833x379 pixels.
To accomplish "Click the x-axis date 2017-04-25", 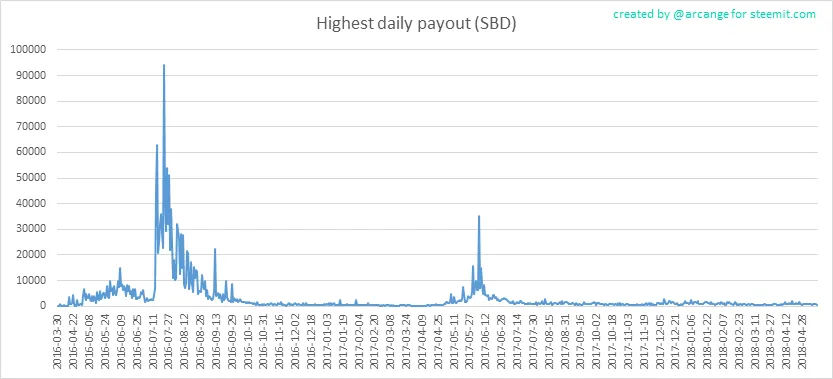I will (437, 341).
